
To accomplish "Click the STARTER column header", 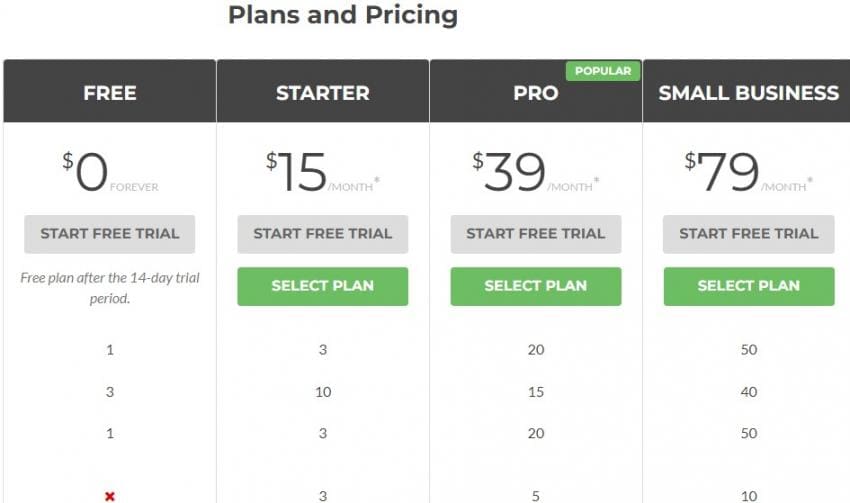I will coord(322,93).
